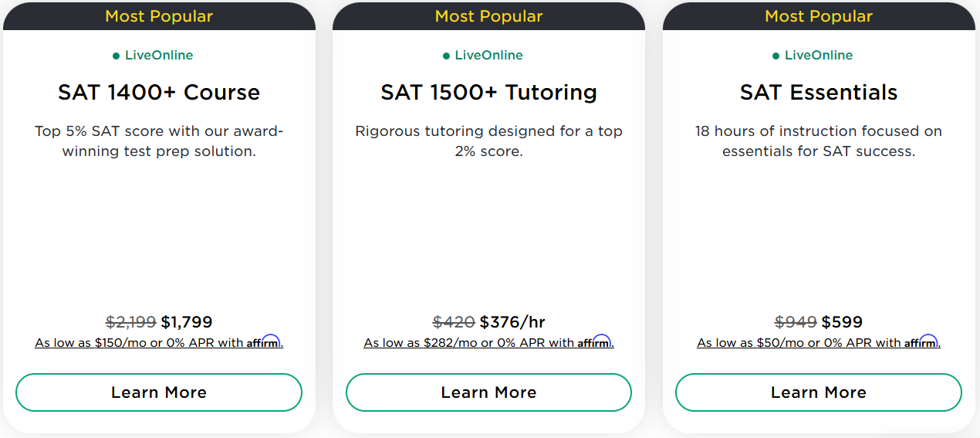Select the SAT 1500+ Tutoring title

pos(488,93)
